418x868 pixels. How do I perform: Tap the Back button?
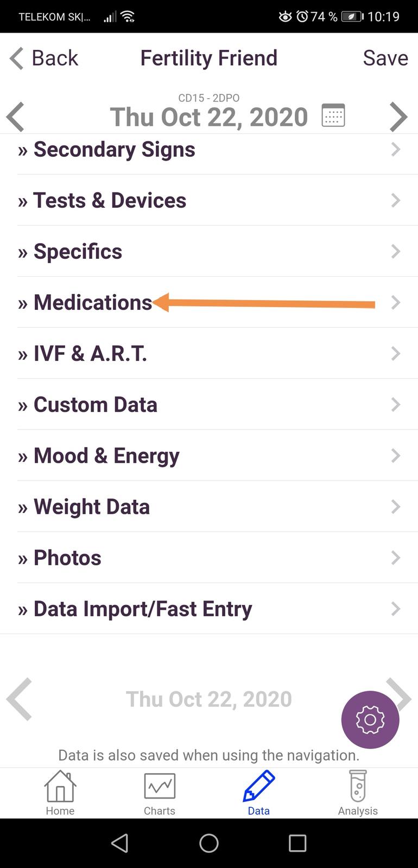coord(45,58)
